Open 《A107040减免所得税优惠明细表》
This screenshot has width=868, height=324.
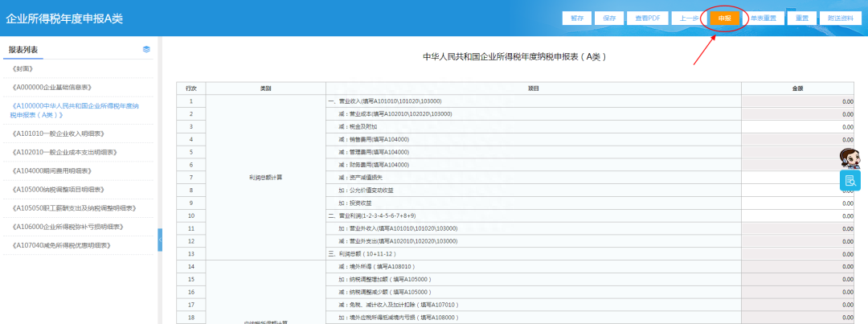click(61, 244)
